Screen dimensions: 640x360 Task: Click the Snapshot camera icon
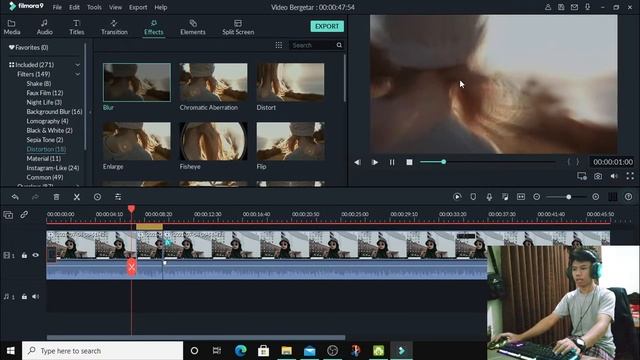[x=598, y=176]
